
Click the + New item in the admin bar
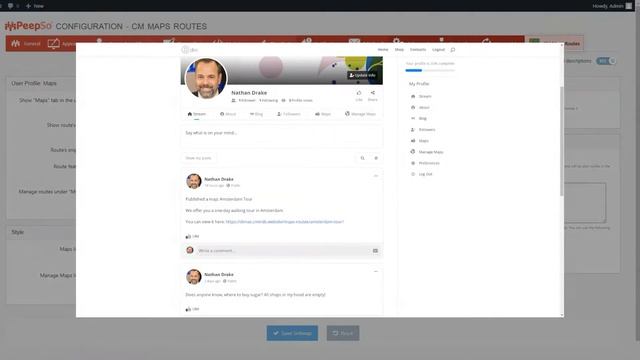(x=35, y=6)
